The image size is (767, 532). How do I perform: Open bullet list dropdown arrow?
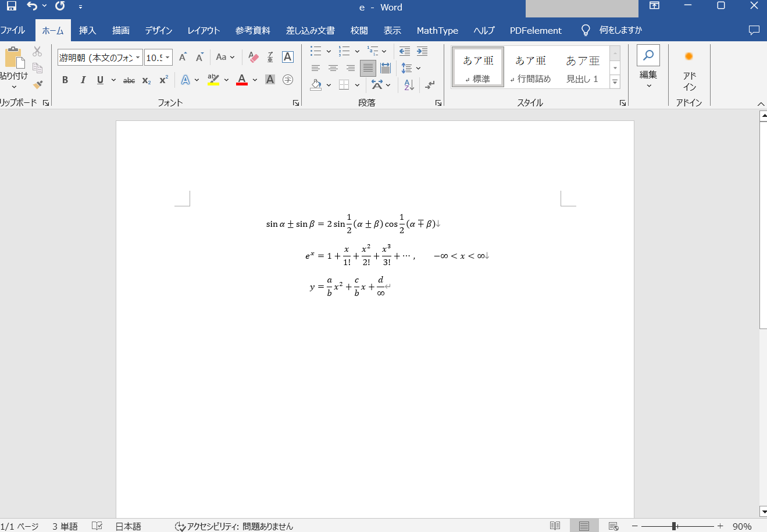point(329,51)
